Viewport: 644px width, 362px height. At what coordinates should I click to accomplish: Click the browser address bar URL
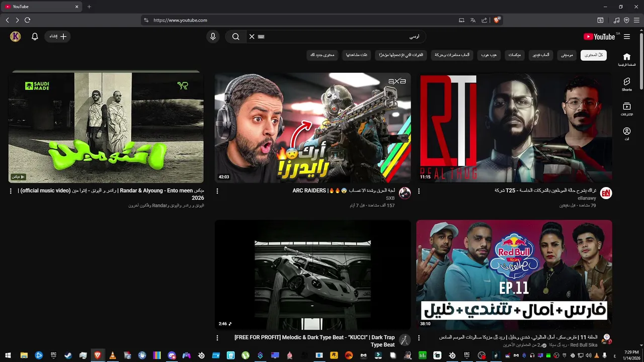point(180,20)
